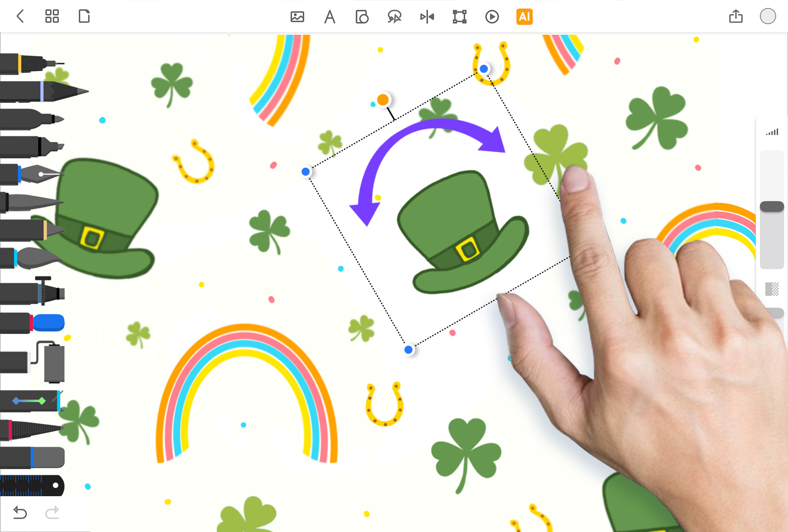Select the gray brush pen
788x532 pixels.
(32, 203)
